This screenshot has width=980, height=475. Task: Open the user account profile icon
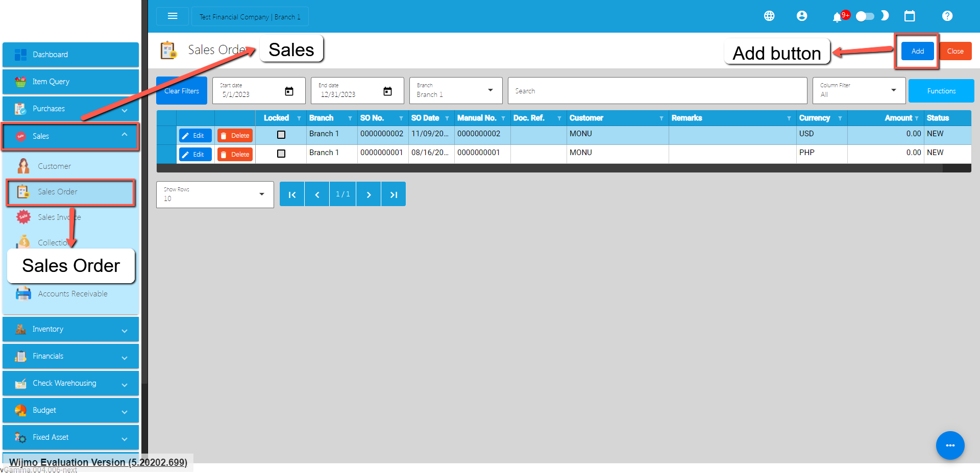(x=801, y=16)
